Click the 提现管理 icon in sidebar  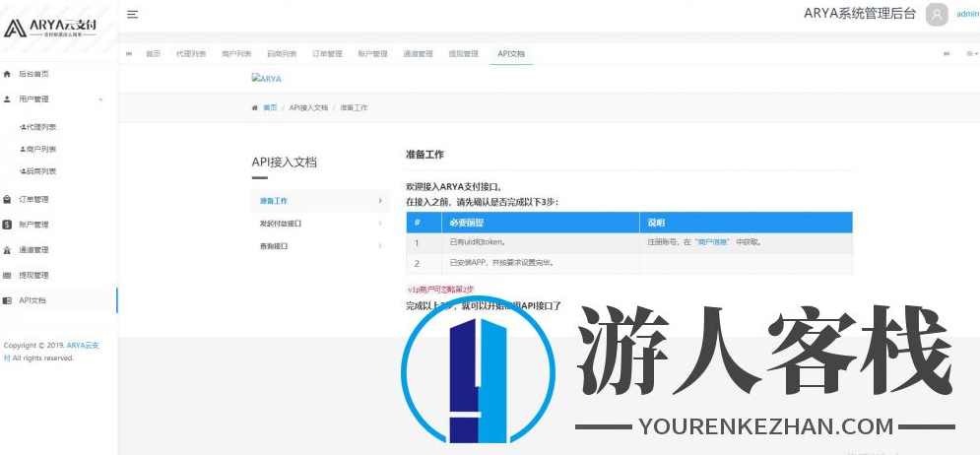(x=8, y=275)
